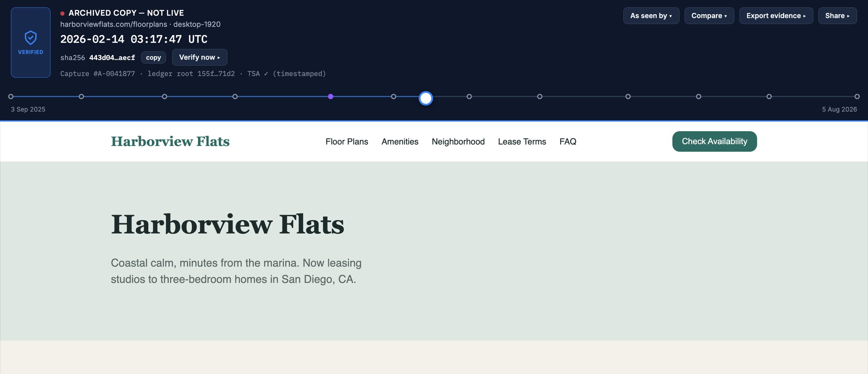
Task: Select the first timeline marker at 3 Sep 2025
Action: coord(11,96)
